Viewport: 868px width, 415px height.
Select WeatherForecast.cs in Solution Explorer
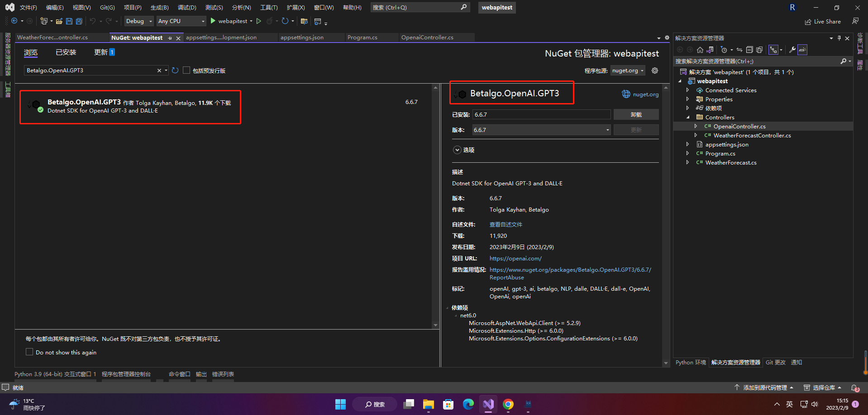pos(730,163)
